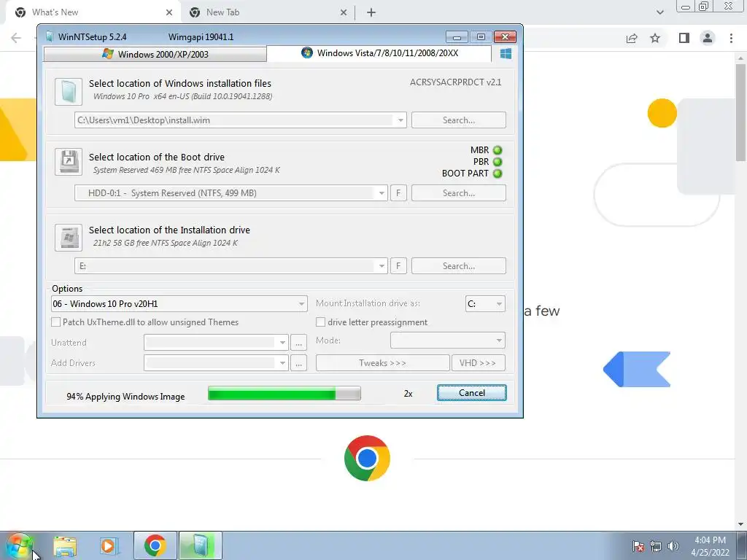This screenshot has width=747, height=560.
Task: Click the 2x speed label
Action: point(408,393)
